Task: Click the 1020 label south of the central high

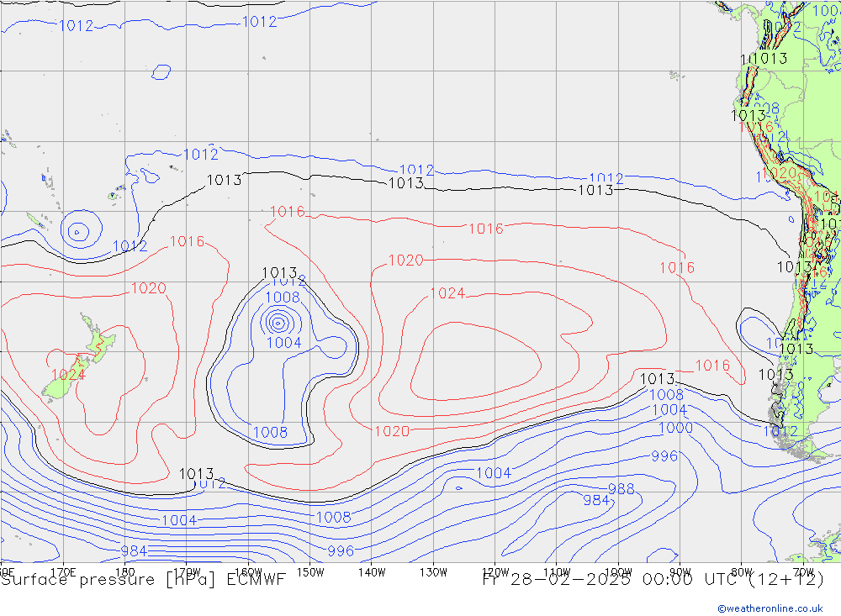Action: 392,431
